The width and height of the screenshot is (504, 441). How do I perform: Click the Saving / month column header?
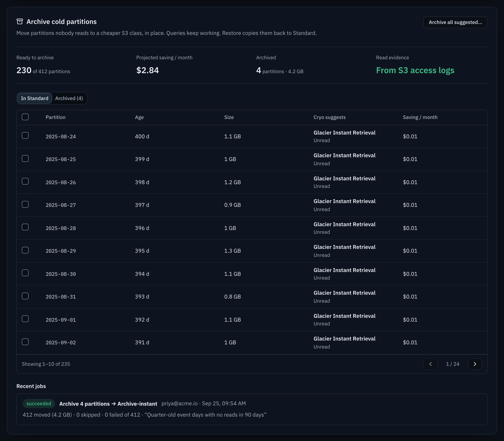click(x=420, y=117)
